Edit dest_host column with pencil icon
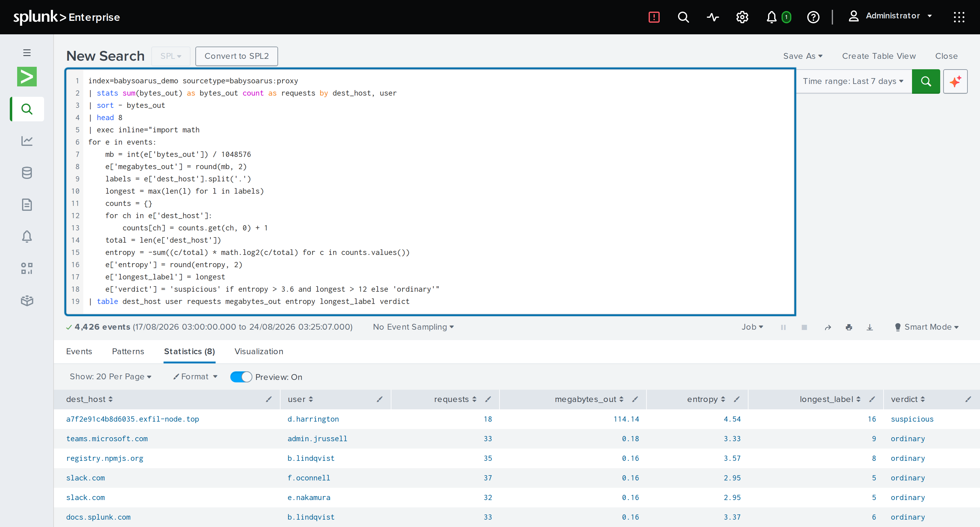The width and height of the screenshot is (980, 527). (x=269, y=399)
